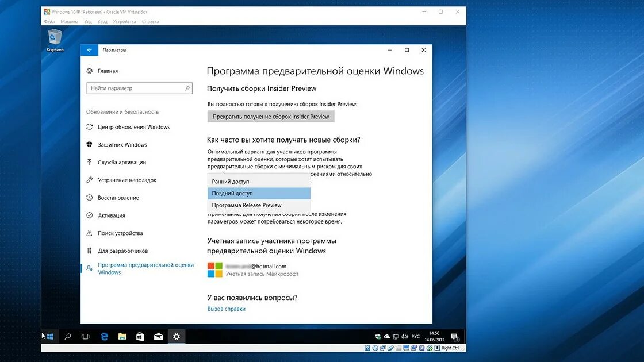Open VirtualBox Файл menu
The width and height of the screenshot is (644, 362).
pos(49,21)
